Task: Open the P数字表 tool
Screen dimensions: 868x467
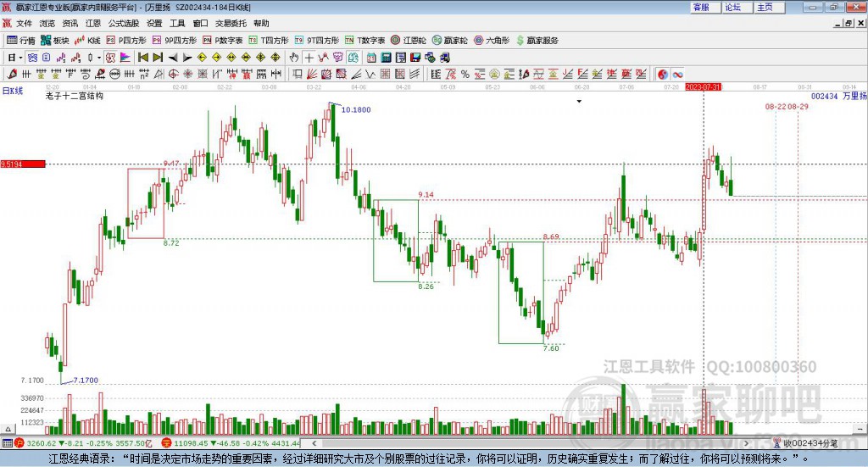Action: 223,41
